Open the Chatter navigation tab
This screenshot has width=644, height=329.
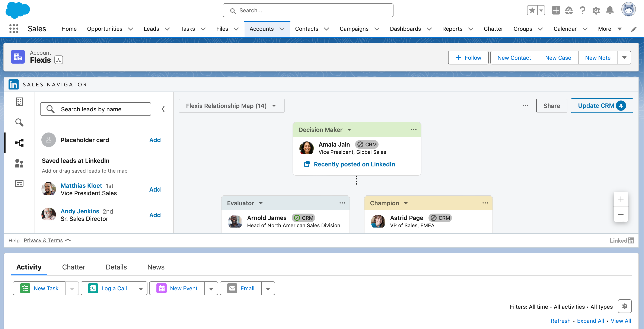pyautogui.click(x=493, y=29)
